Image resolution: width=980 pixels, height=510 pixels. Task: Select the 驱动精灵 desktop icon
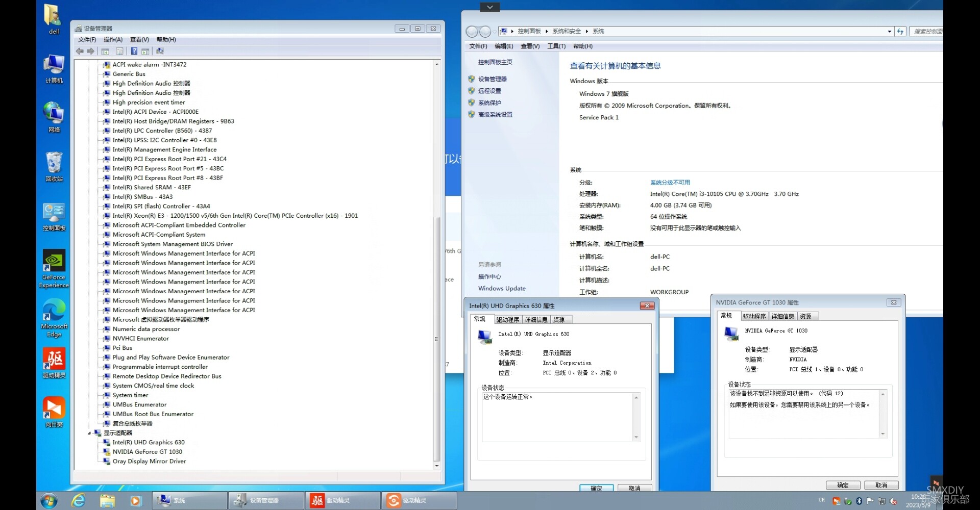pos(54,363)
